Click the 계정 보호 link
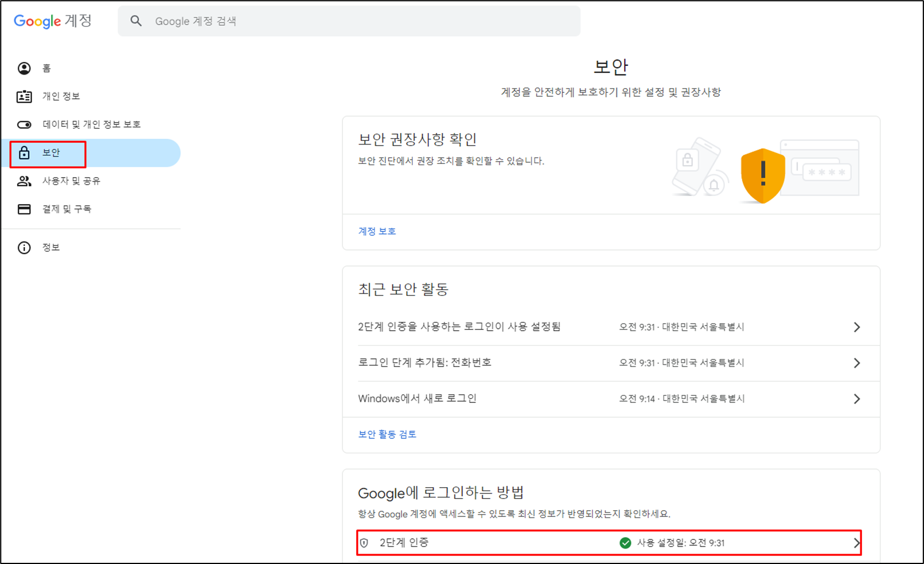The height and width of the screenshot is (564, 924). [377, 231]
